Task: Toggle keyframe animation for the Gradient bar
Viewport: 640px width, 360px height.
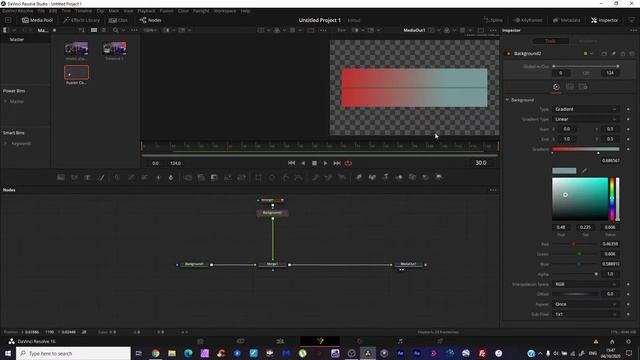Action: (x=628, y=149)
